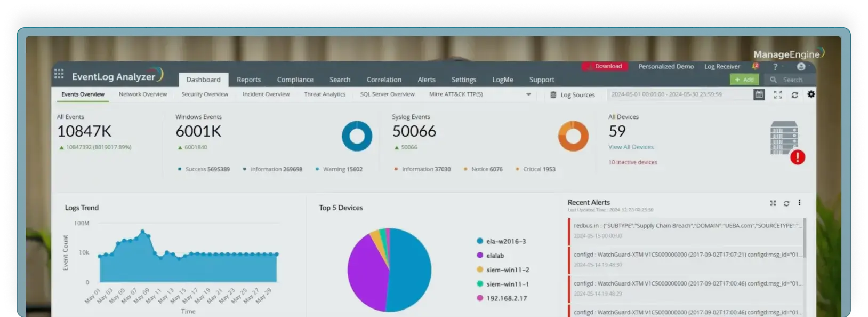Click the green Add button
Viewport: 868px width, 317px height.
click(744, 80)
